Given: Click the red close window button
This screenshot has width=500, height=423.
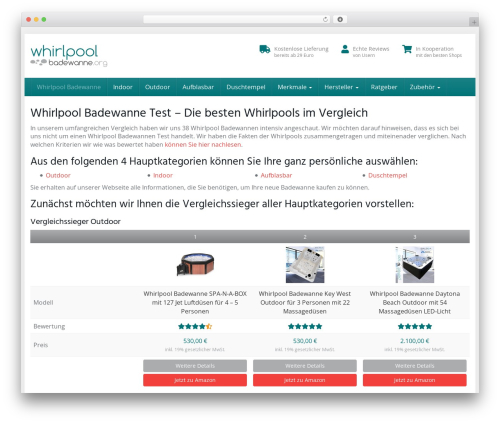Looking at the screenshot, I should pos(29,19).
